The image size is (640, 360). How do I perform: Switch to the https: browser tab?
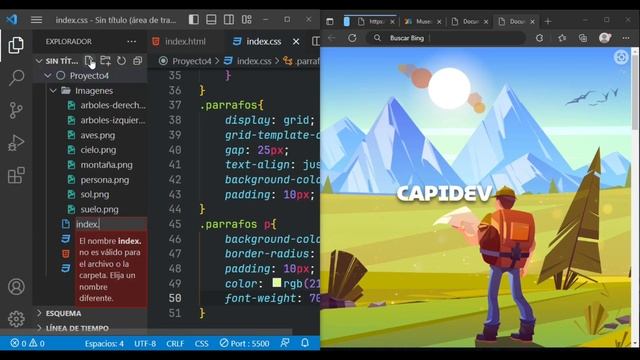pos(376,21)
